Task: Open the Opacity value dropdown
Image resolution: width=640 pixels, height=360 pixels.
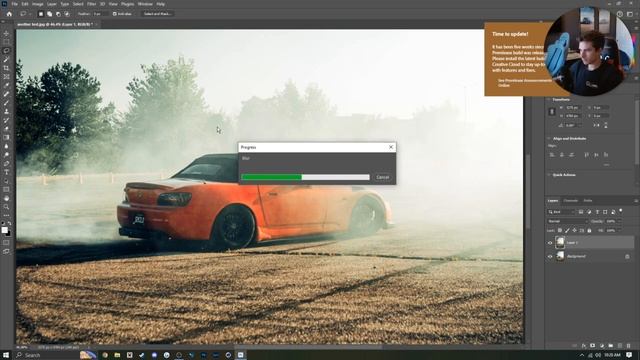Action: 619,221
